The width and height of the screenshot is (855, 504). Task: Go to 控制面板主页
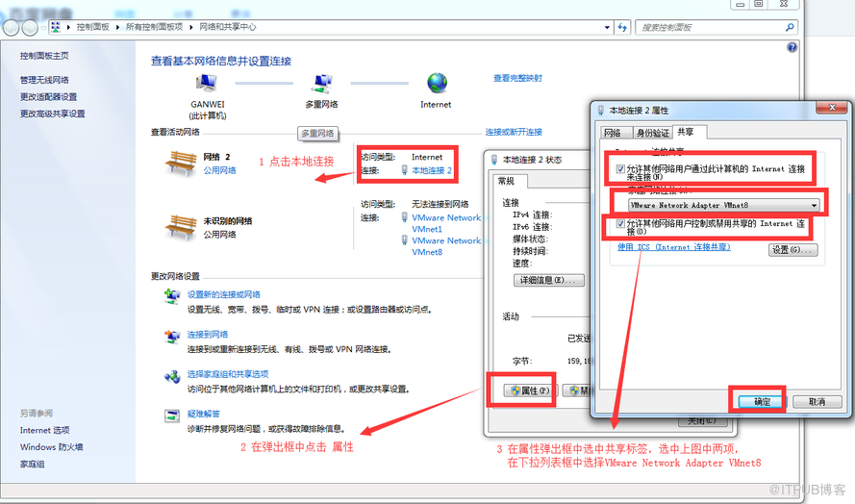coord(44,56)
